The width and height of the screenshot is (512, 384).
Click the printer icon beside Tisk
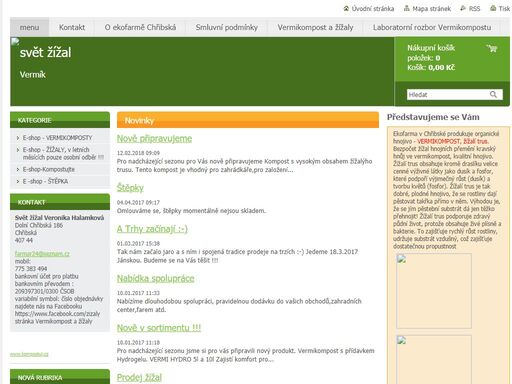coord(493,9)
